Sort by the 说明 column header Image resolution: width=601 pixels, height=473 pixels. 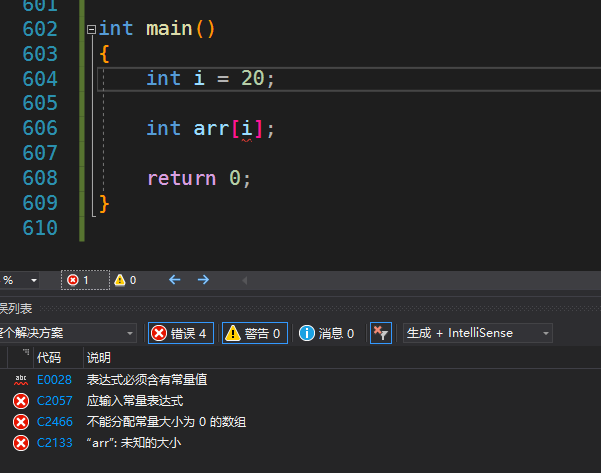tap(99, 358)
